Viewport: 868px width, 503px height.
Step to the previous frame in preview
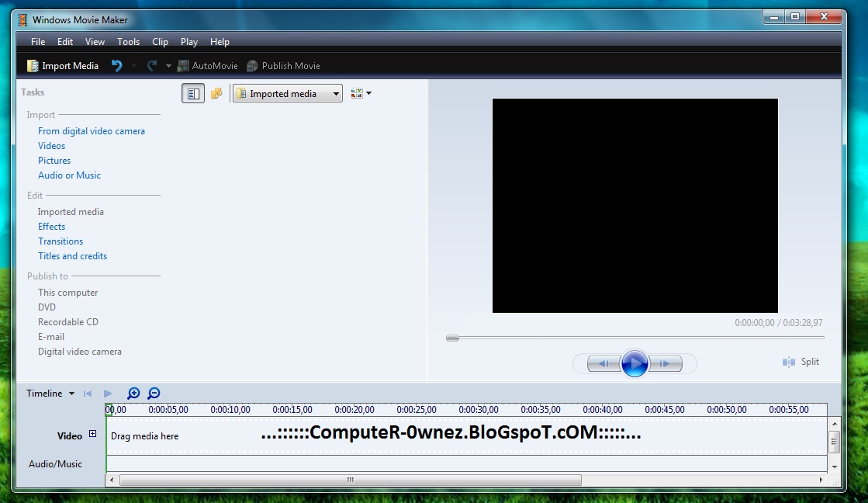[x=603, y=364]
